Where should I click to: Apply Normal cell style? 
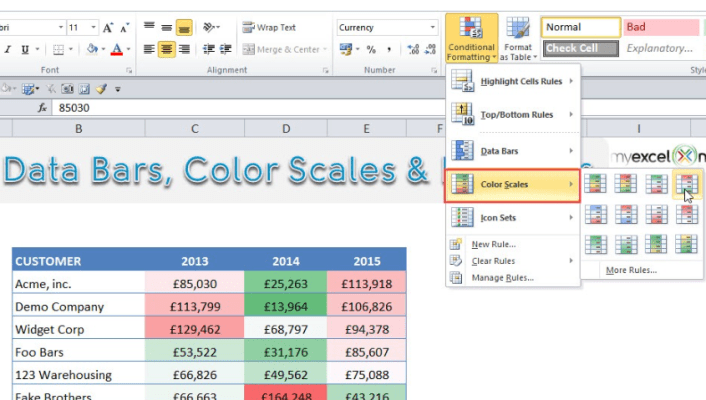tap(581, 27)
